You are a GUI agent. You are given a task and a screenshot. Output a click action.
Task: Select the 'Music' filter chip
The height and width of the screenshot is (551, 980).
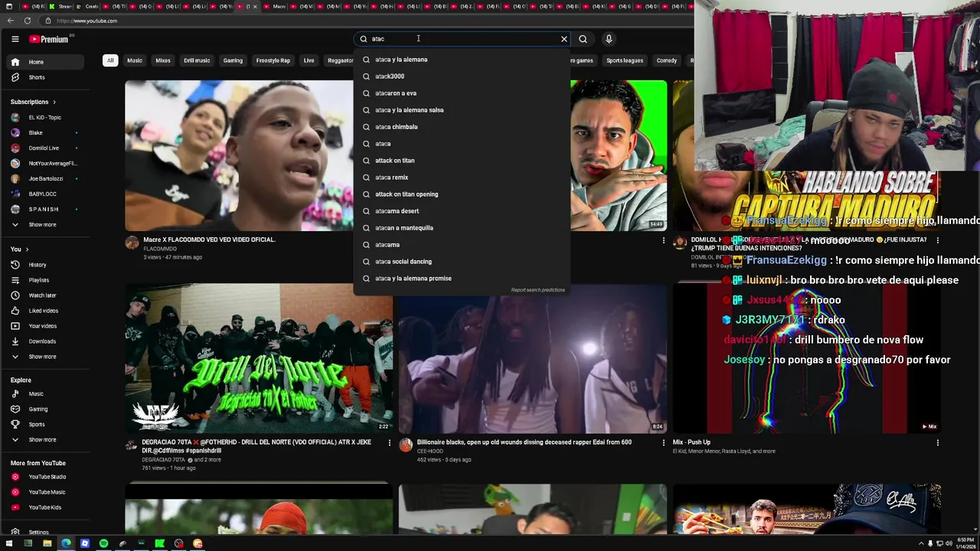pyautogui.click(x=135, y=60)
